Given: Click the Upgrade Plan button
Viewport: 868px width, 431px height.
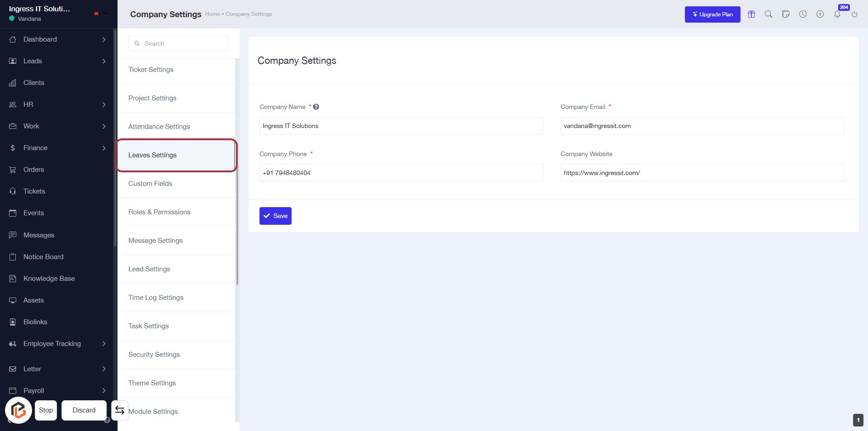Looking at the screenshot, I should tap(712, 14).
